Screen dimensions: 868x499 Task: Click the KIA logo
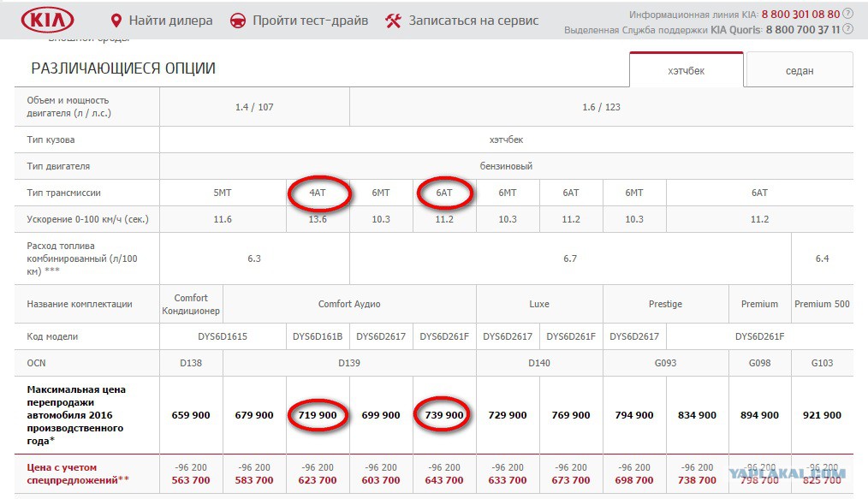pyautogui.click(x=47, y=21)
